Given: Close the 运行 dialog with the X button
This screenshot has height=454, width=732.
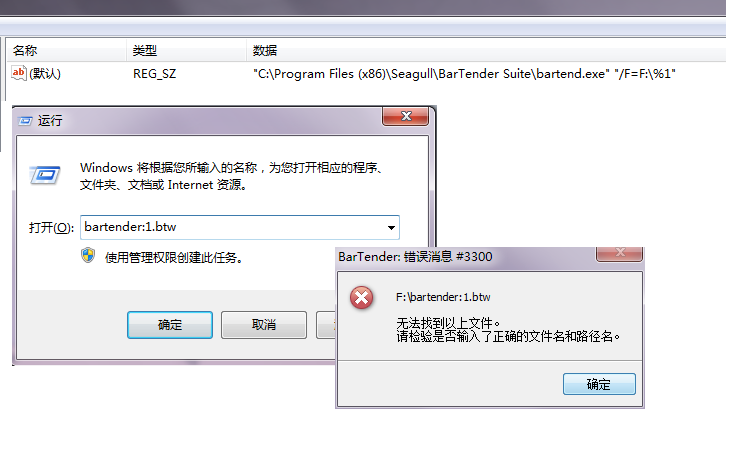Looking at the screenshot, I should click(405, 116).
